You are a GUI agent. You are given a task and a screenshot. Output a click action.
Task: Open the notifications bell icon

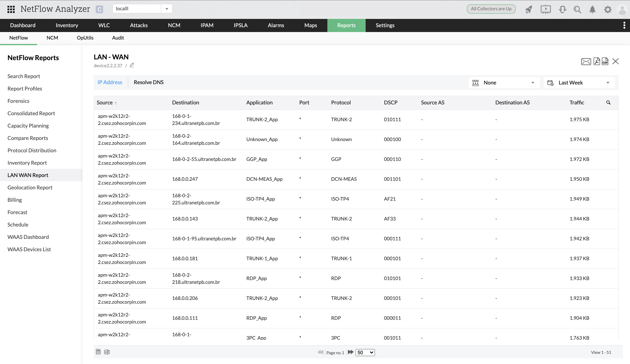592,10
